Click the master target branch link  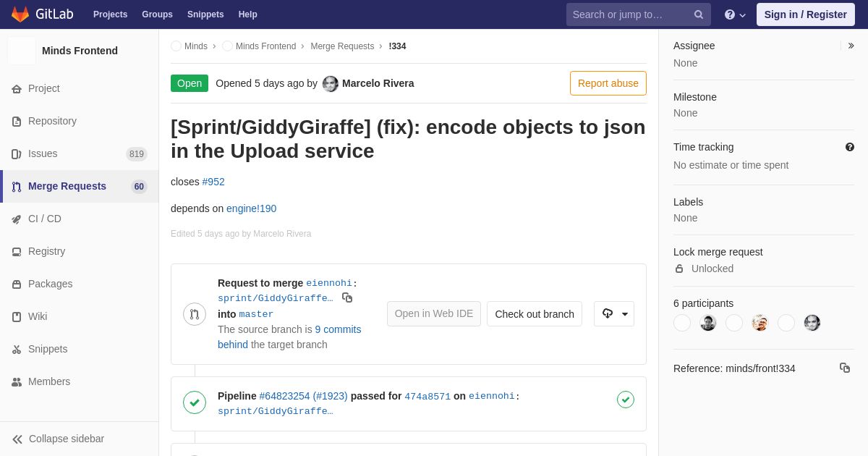[256, 314]
